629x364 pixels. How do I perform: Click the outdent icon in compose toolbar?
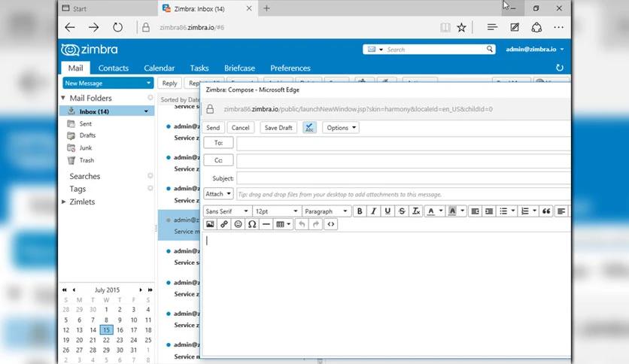(x=475, y=211)
